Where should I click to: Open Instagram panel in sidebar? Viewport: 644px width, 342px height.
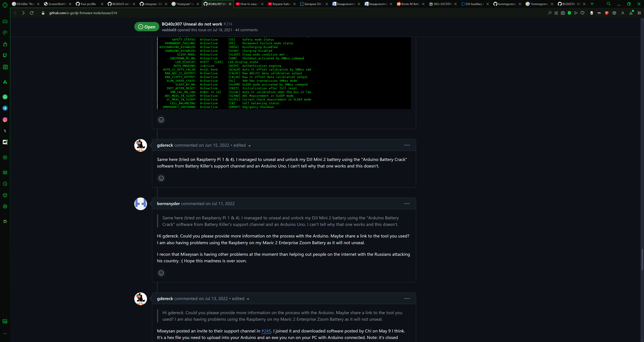pyautogui.click(x=5, y=120)
